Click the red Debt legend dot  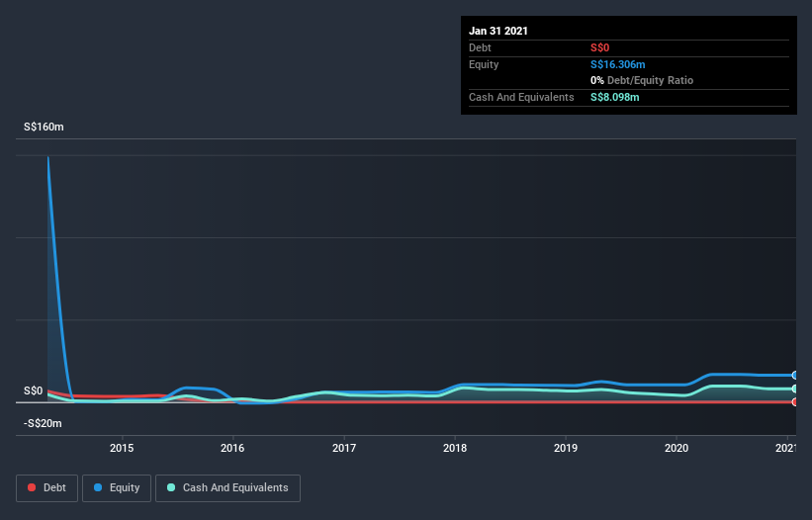pos(32,487)
